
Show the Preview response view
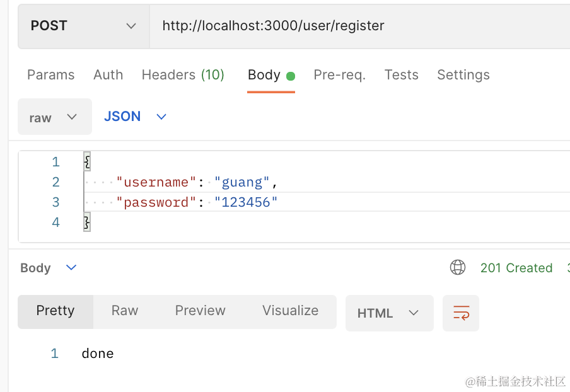pos(200,311)
